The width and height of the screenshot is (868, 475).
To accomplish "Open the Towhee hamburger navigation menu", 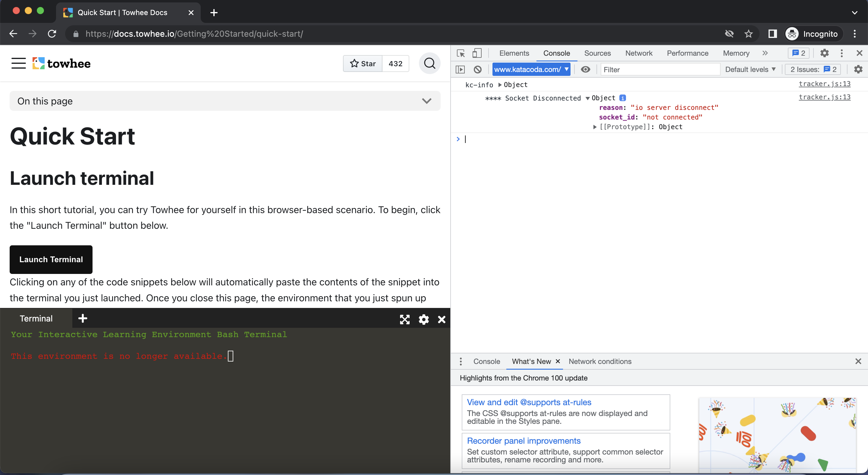I will tap(18, 63).
